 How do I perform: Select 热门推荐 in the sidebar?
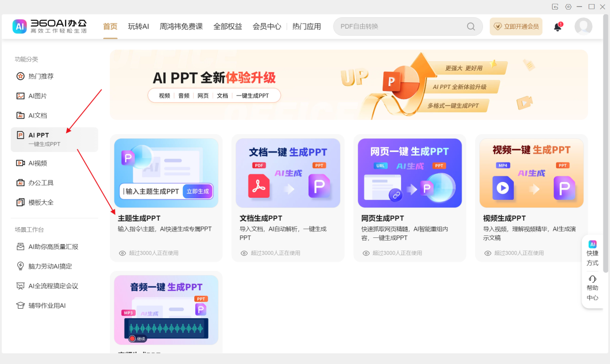41,76
